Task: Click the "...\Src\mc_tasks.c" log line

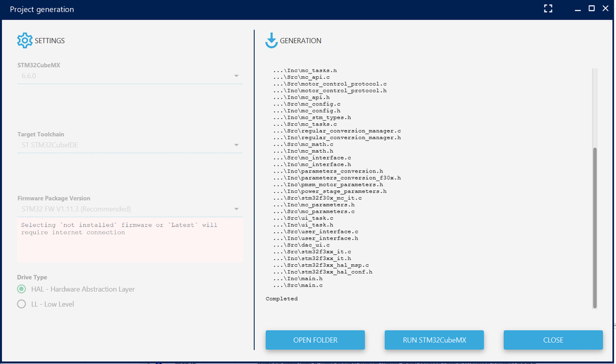Action: pos(305,124)
